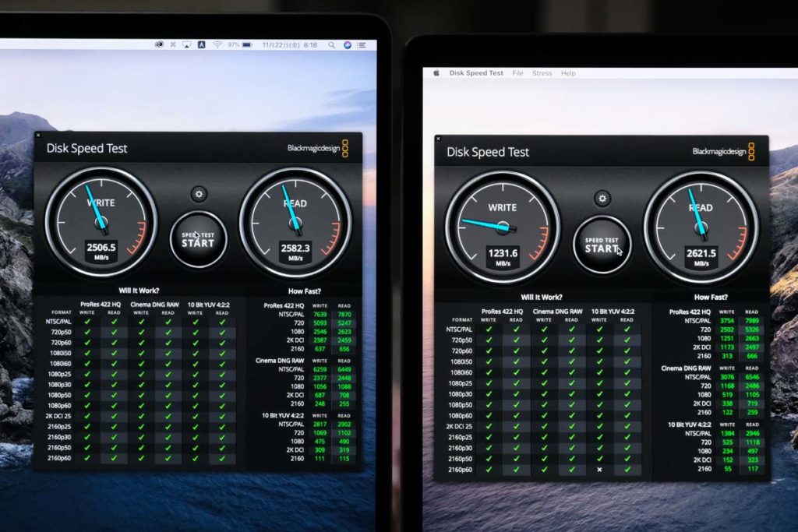Screen dimensions: 798x532
Task: Click value 2817 under left 10 Bit YUV 4:2:2
Action: click(320, 425)
